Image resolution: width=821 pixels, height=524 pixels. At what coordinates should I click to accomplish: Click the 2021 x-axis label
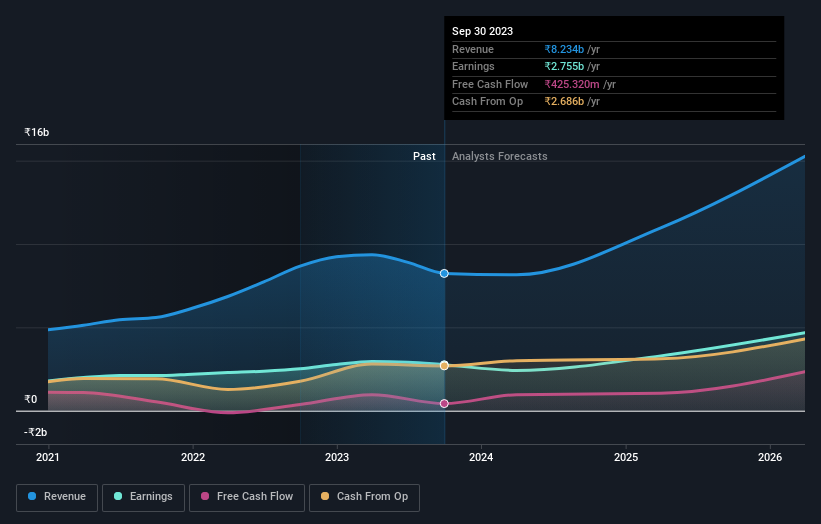[48, 457]
